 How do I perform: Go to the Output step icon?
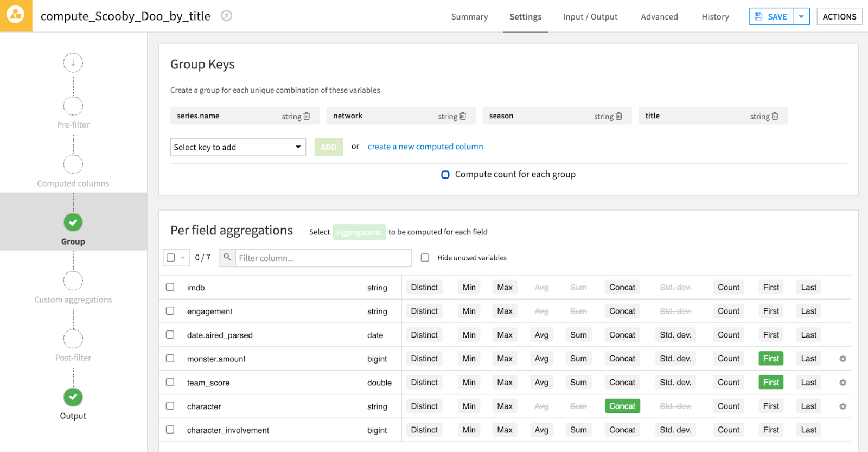coord(73,397)
